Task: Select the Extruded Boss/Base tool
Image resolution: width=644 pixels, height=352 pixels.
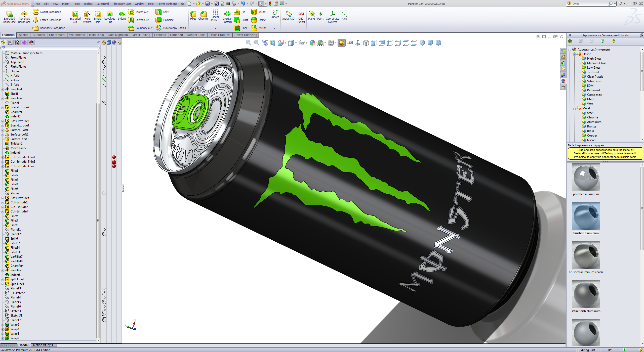Action: pyautogui.click(x=9, y=17)
